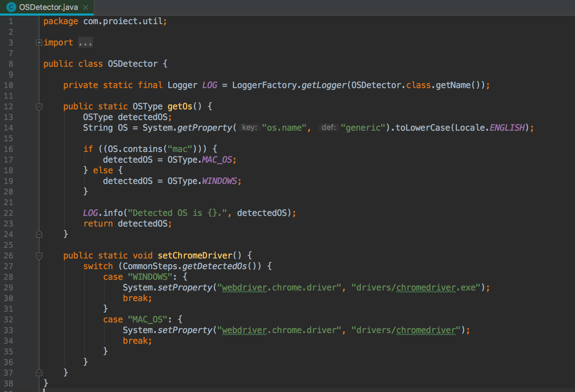
Task: Click the MAC_OS enum constant
Action: (217, 160)
